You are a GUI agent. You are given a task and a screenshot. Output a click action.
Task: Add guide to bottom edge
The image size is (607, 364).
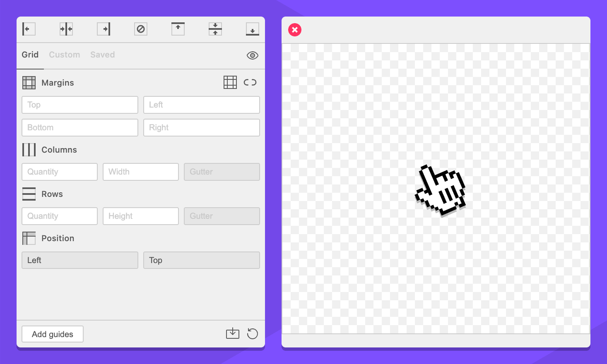[x=253, y=29]
